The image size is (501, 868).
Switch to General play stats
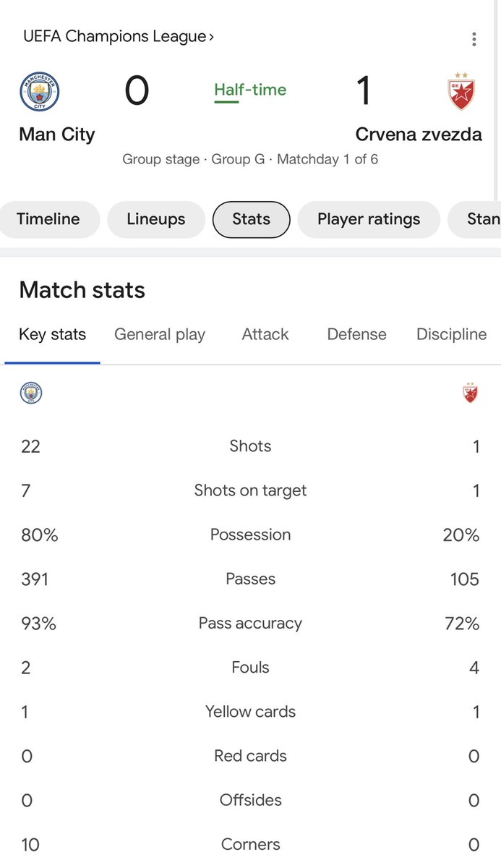coord(160,334)
